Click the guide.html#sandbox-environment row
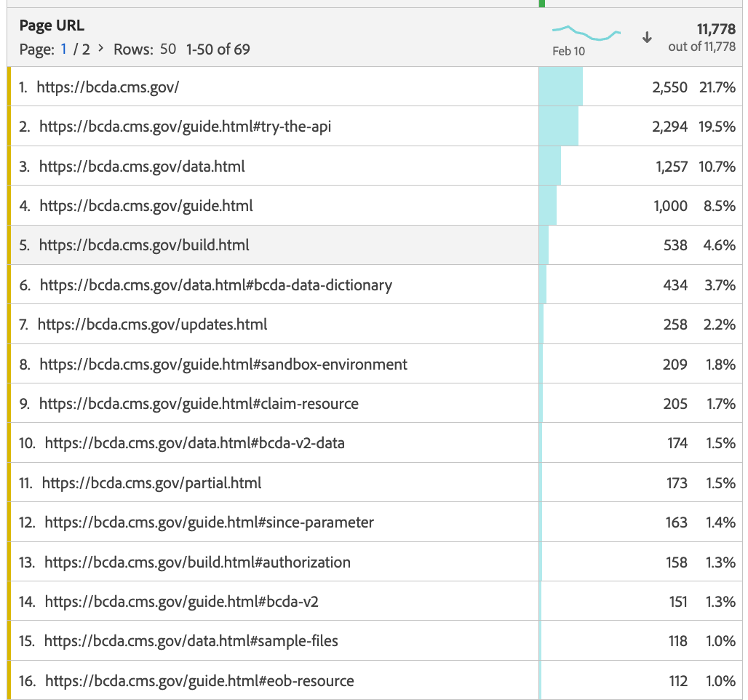The width and height of the screenshot is (748, 700). pyautogui.click(x=223, y=364)
